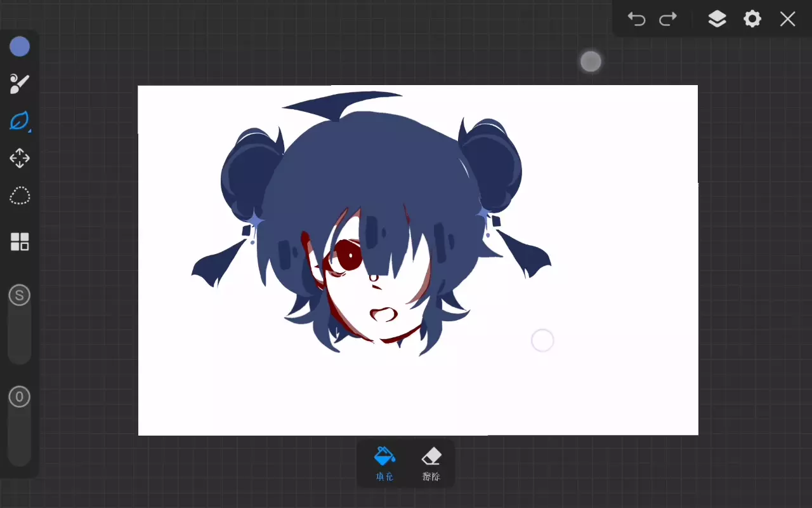The image size is (812, 508).
Task: Open the blue color swatch picker
Action: [x=20, y=46]
